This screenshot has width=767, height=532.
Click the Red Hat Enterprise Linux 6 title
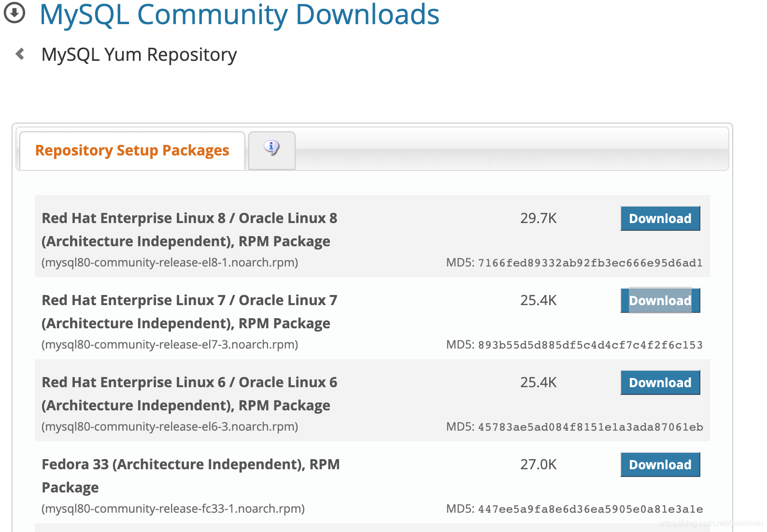(189, 394)
